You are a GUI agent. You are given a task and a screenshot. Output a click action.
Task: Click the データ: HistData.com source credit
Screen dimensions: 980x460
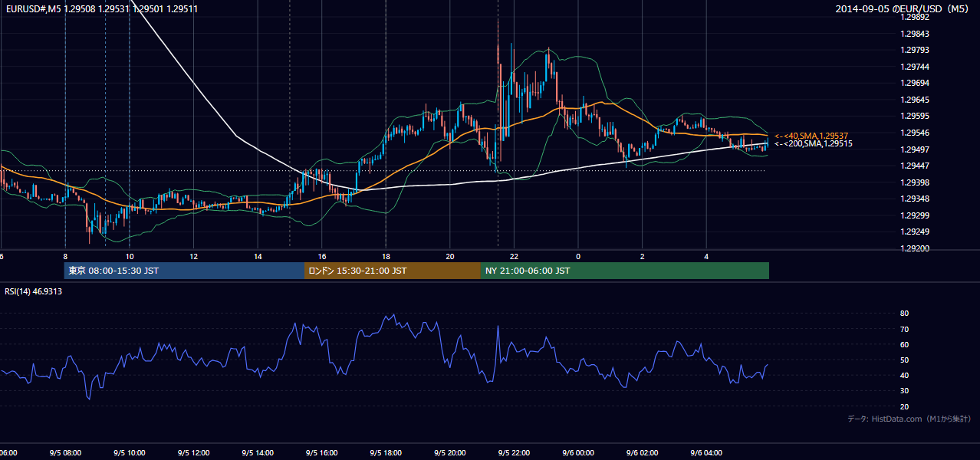tap(909, 419)
